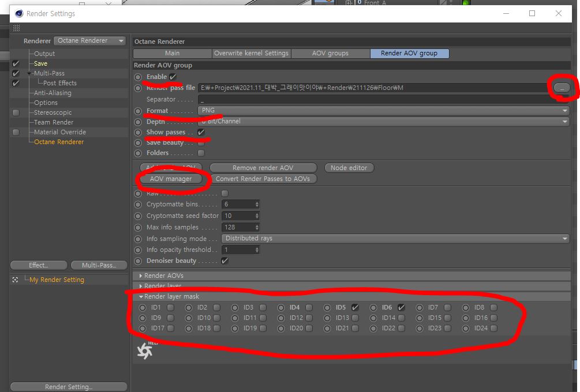The width and height of the screenshot is (580, 392).
Task: Collapse the Multi-Pass tree node
Action: [29, 73]
